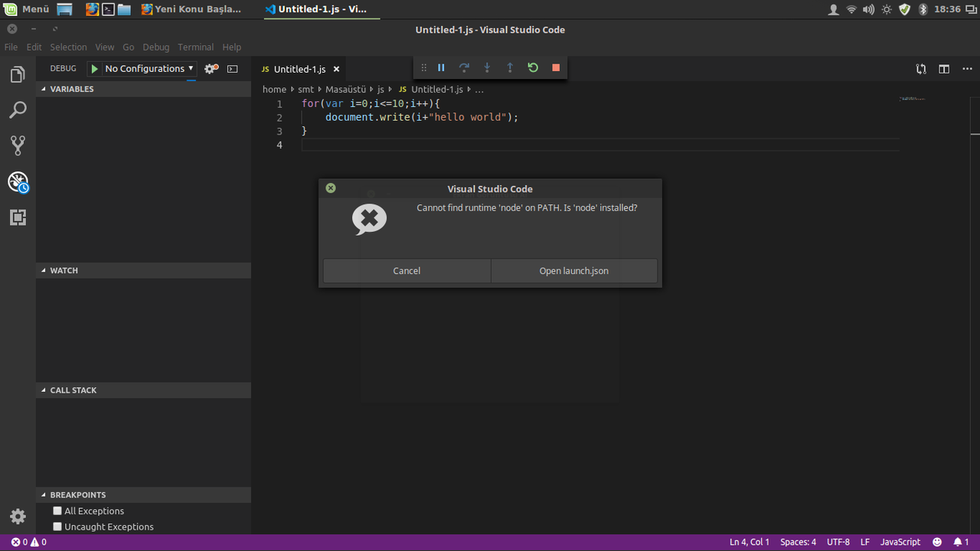Screen dimensions: 980x551
Task: Click the Open launch.json button
Action: pos(574,271)
